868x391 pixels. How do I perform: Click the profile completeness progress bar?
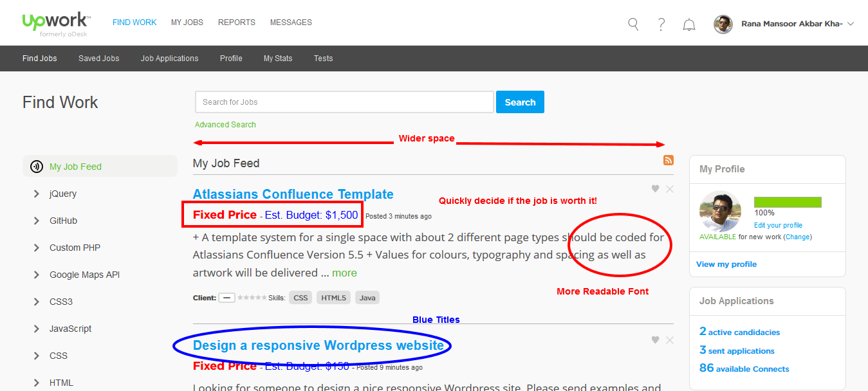click(788, 201)
